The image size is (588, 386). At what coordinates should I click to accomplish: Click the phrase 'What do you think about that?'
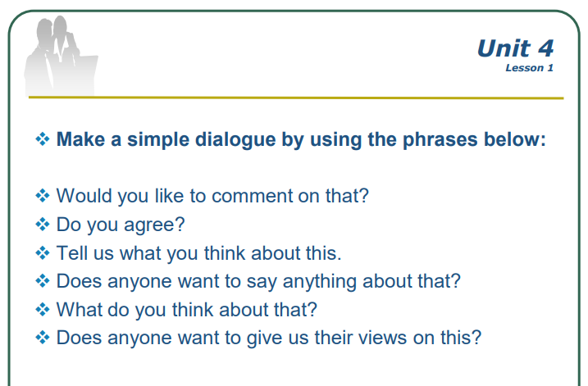click(x=187, y=310)
